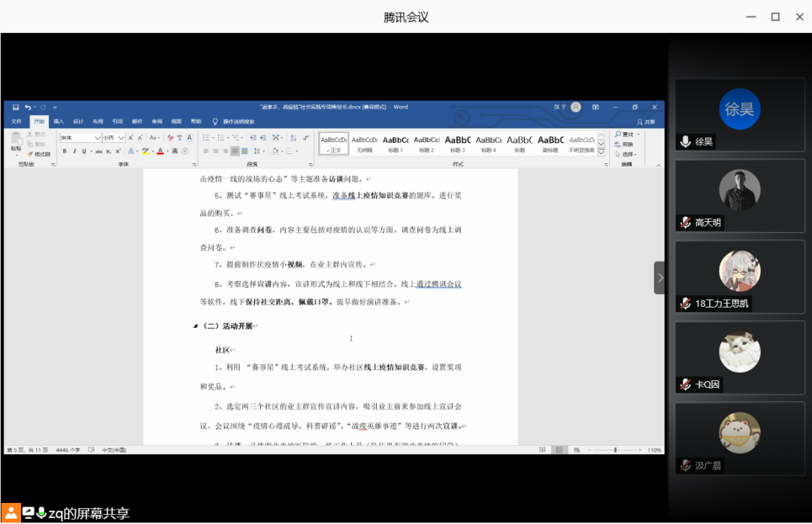Image resolution: width=812 pixels, height=524 pixels.
Task: Apply the 标题 1 heading style
Action: (395, 143)
